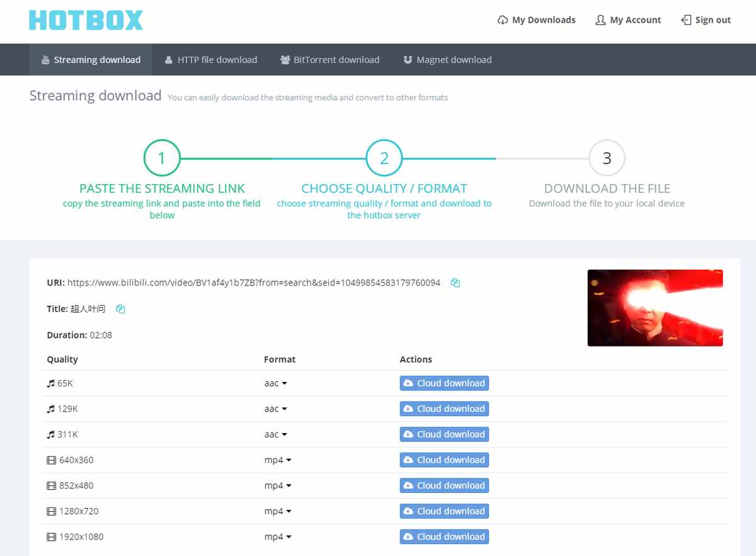
Task: Cloud download the 311K audio
Action: [x=444, y=434]
